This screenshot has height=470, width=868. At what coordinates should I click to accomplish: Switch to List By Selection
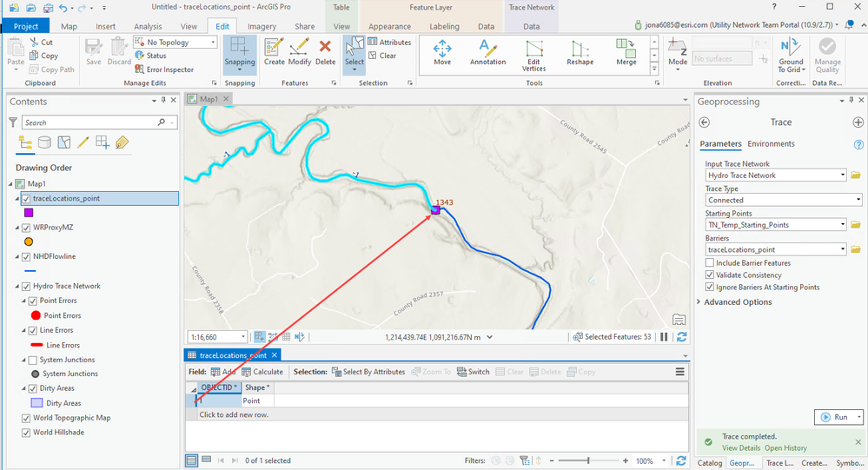pyautogui.click(x=64, y=142)
